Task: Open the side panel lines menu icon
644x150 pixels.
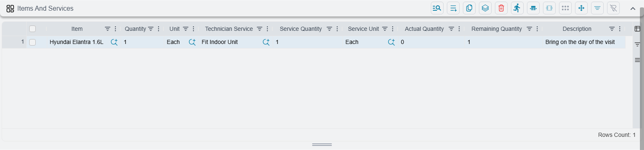Action: 637,60
